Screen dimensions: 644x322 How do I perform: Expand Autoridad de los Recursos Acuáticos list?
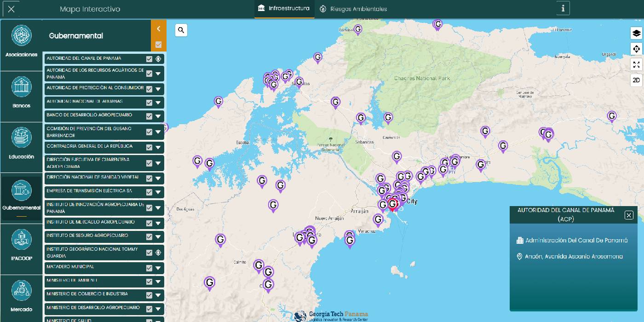(x=158, y=74)
